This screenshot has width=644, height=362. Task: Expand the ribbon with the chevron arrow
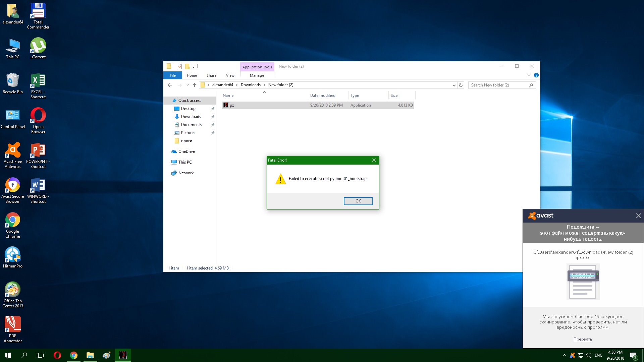click(529, 75)
